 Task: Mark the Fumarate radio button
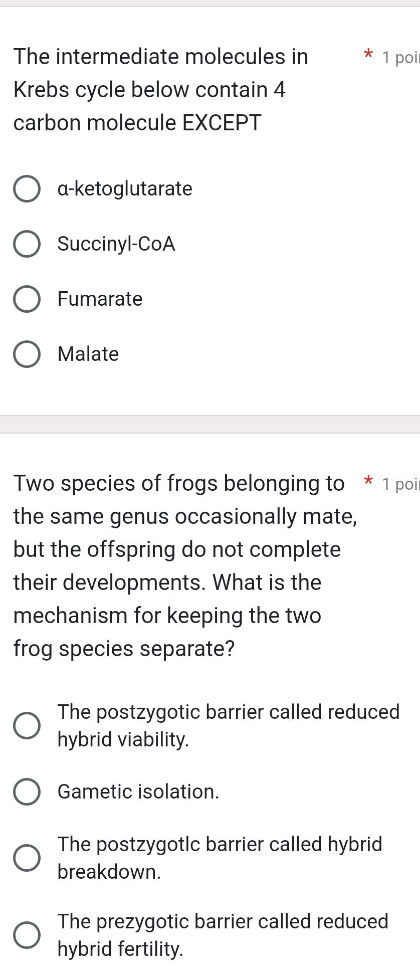(x=26, y=299)
